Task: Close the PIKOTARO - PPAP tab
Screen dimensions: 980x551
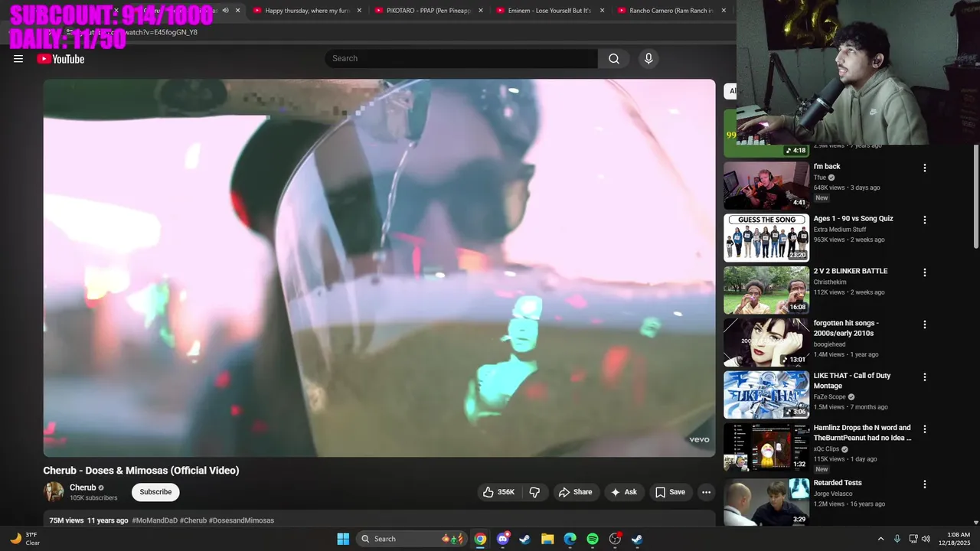Action: (481, 11)
